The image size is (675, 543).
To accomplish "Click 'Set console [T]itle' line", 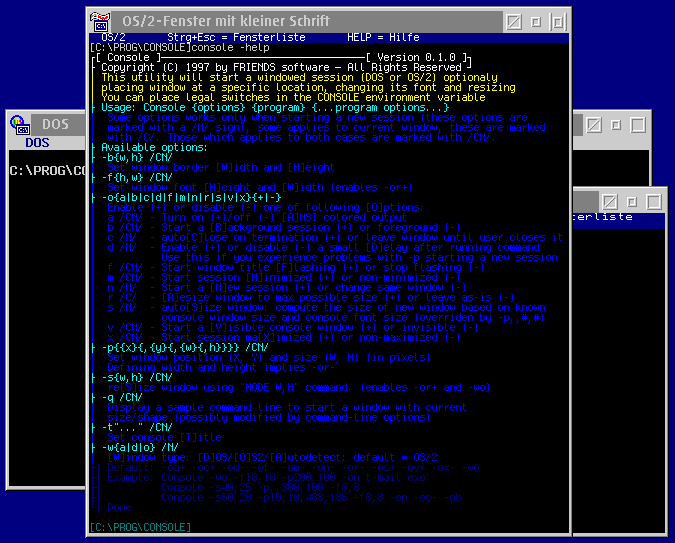I will coord(164,438).
